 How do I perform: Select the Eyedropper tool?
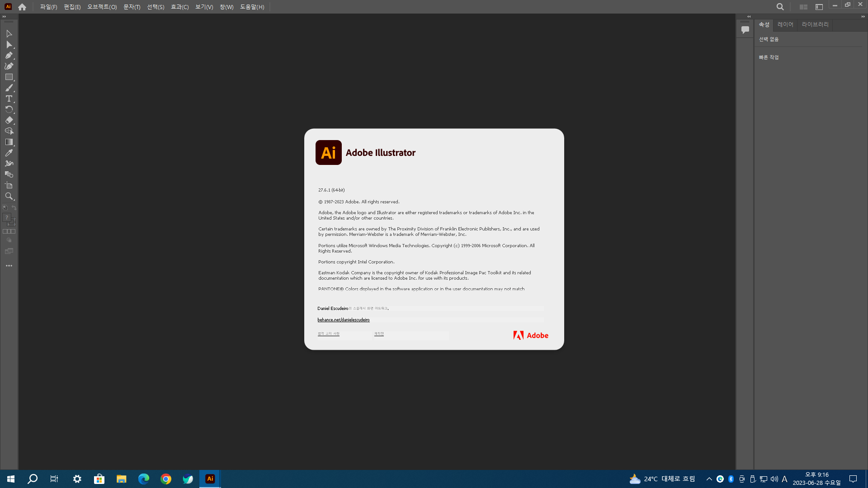[x=9, y=153]
